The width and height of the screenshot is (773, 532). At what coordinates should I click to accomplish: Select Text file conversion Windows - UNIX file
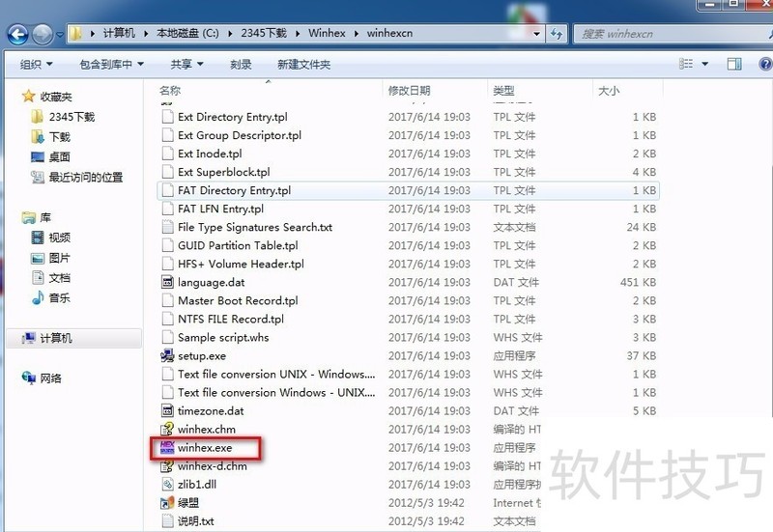(x=276, y=393)
